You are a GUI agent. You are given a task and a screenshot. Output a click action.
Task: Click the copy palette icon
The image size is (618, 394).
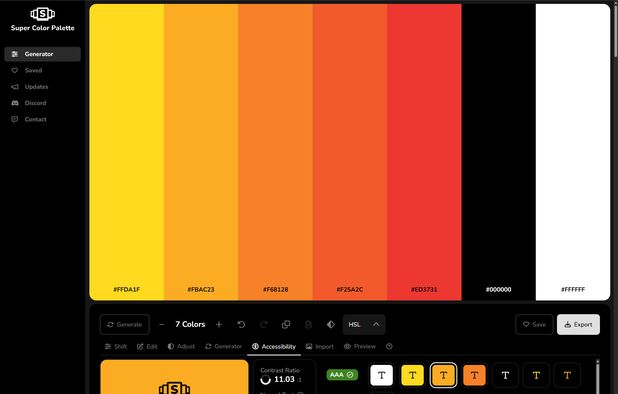pyautogui.click(x=286, y=325)
